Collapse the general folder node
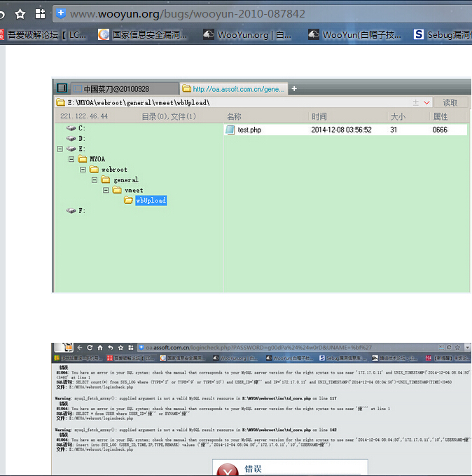This screenshot has width=472, height=476. [95, 179]
